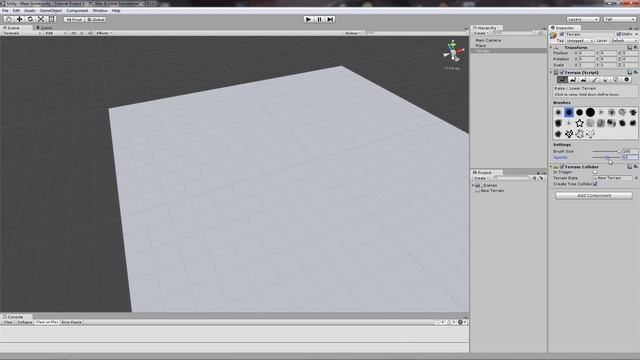This screenshot has width=640, height=360.
Task: Toggle Terrain (Script) component enabled checkbox
Action: (x=562, y=72)
